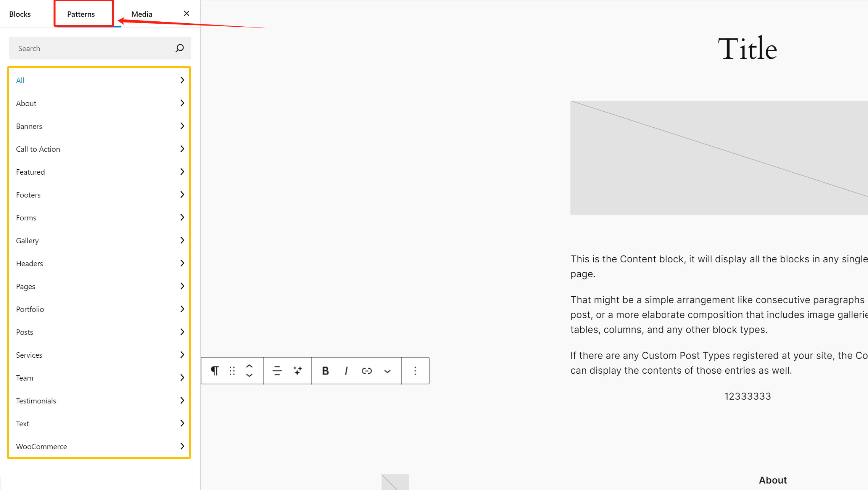The image size is (868, 490).
Task: Switch to the Blocks tab
Action: click(20, 14)
